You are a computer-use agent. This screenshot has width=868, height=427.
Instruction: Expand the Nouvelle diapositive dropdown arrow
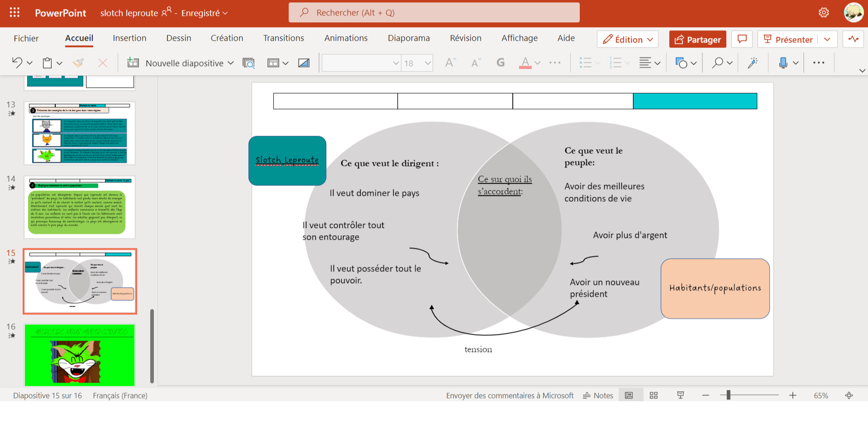pyautogui.click(x=231, y=63)
